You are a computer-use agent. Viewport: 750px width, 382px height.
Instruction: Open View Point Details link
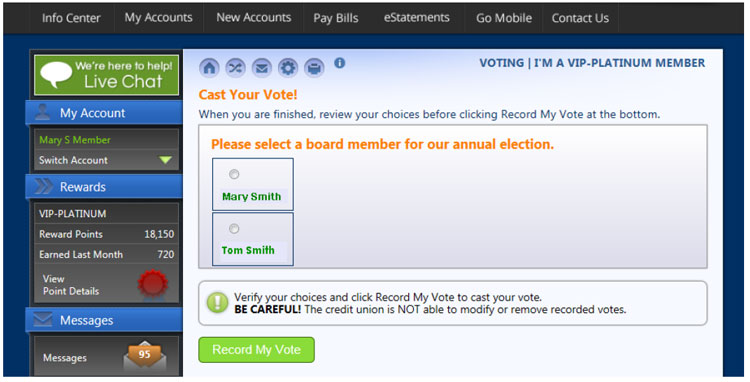click(71, 285)
